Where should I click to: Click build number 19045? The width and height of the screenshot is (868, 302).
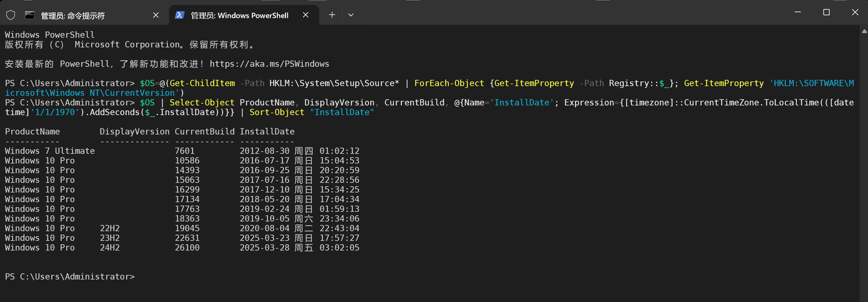[187, 228]
